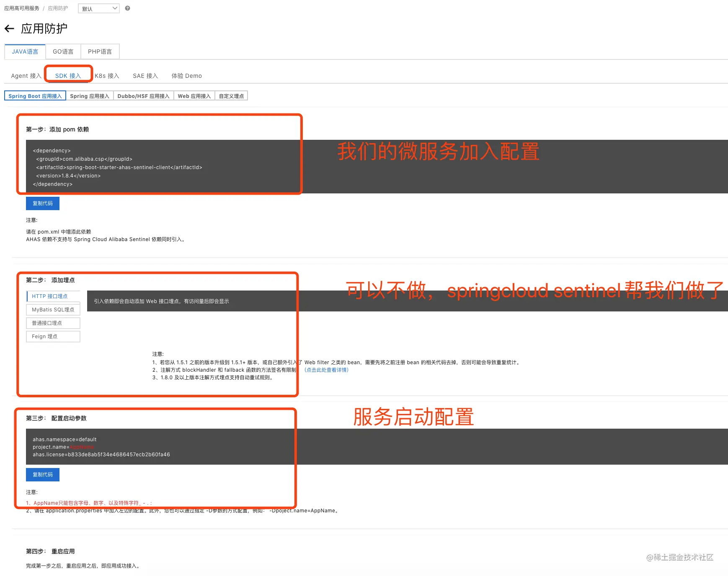
Task: Select Dubbo/HSF 应用接入 option
Action: click(x=143, y=96)
